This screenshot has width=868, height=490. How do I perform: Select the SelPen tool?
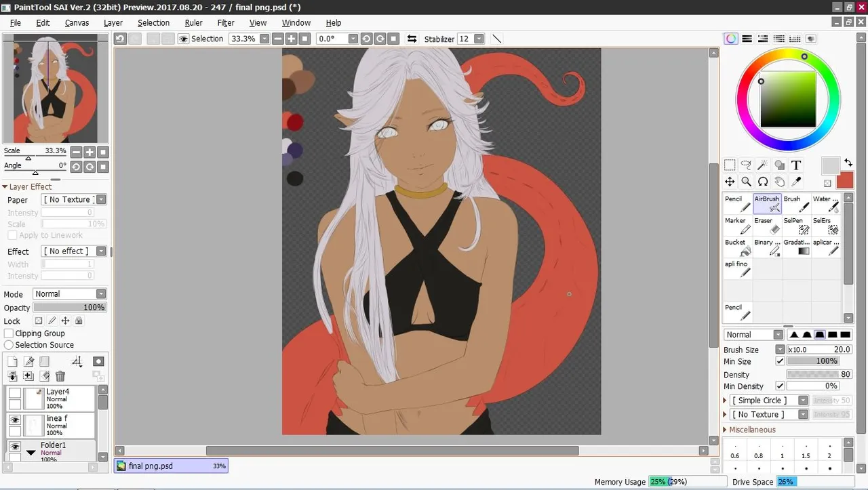pos(796,226)
